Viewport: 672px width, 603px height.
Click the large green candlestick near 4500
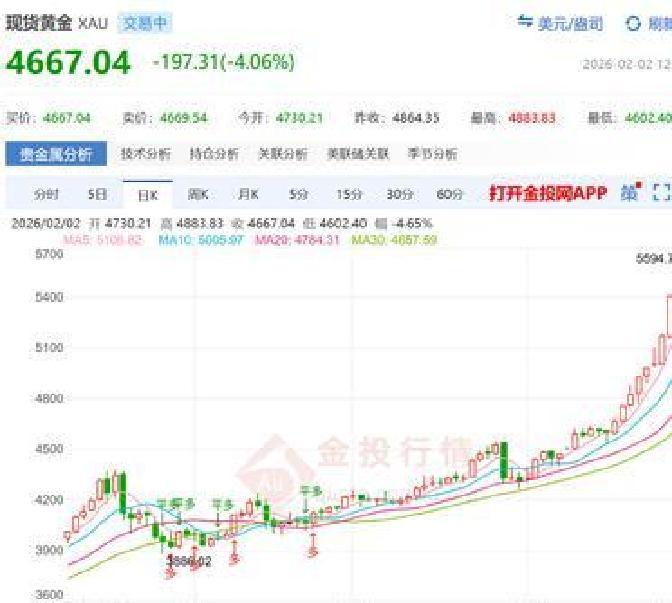504,462
